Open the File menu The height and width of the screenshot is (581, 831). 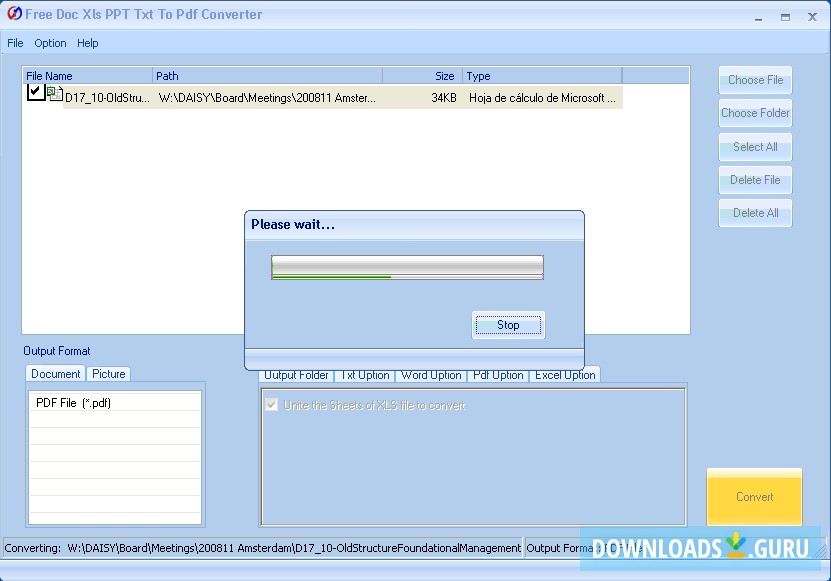coord(15,43)
